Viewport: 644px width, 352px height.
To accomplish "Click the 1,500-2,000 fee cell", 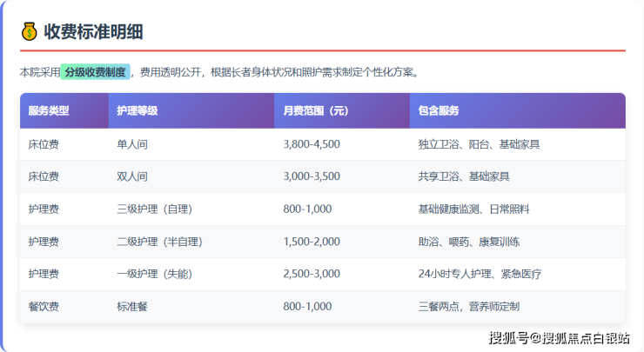I will (x=312, y=242).
